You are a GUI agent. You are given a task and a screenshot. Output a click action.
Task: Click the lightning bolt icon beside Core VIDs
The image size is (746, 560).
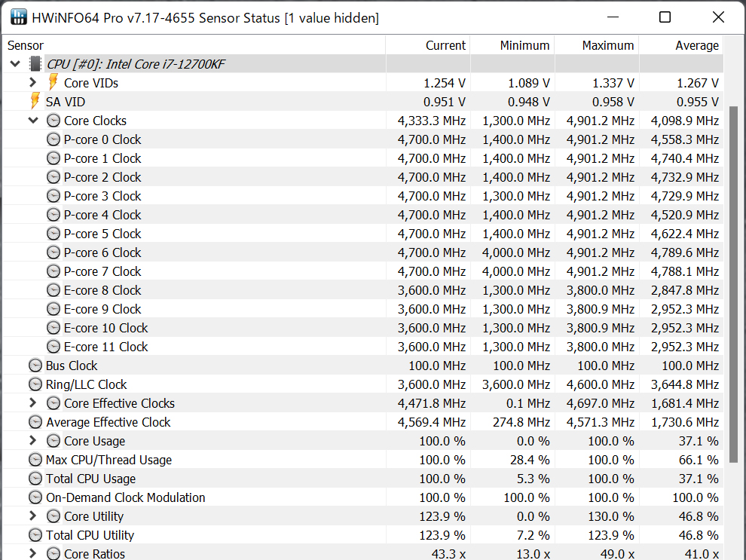[53, 83]
